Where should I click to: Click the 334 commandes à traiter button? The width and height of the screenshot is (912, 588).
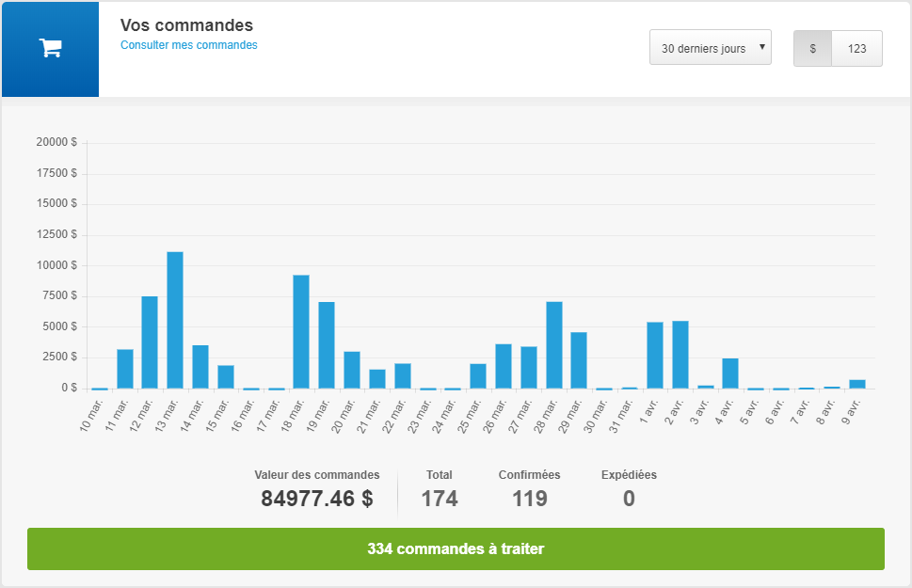pyautogui.click(x=456, y=548)
